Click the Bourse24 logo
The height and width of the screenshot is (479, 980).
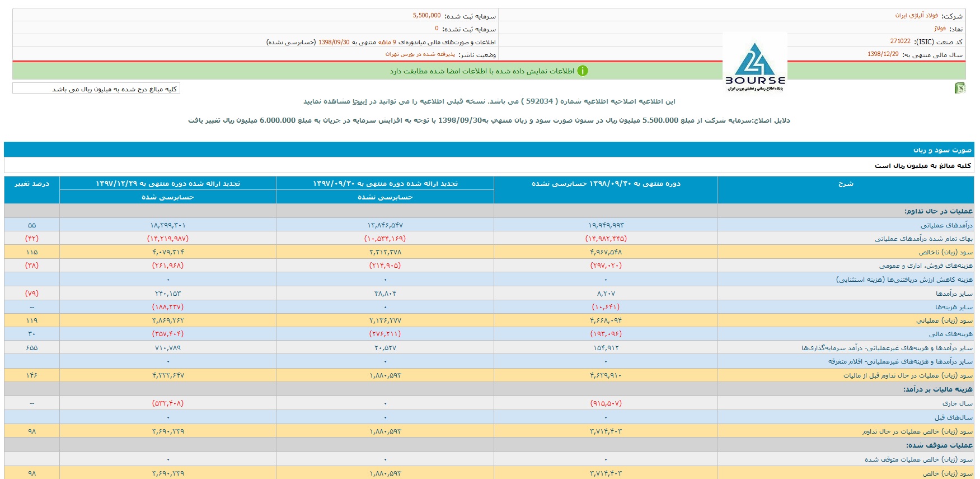(x=755, y=66)
